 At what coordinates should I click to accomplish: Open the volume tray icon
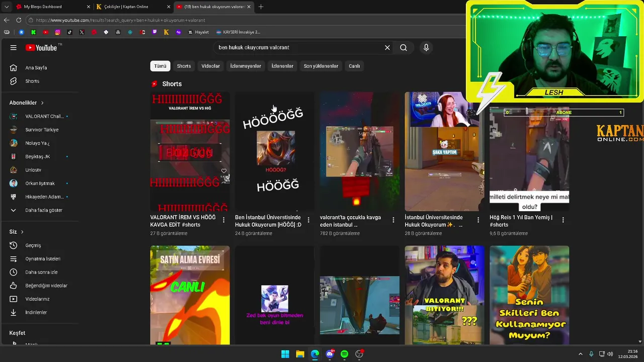(x=610, y=354)
